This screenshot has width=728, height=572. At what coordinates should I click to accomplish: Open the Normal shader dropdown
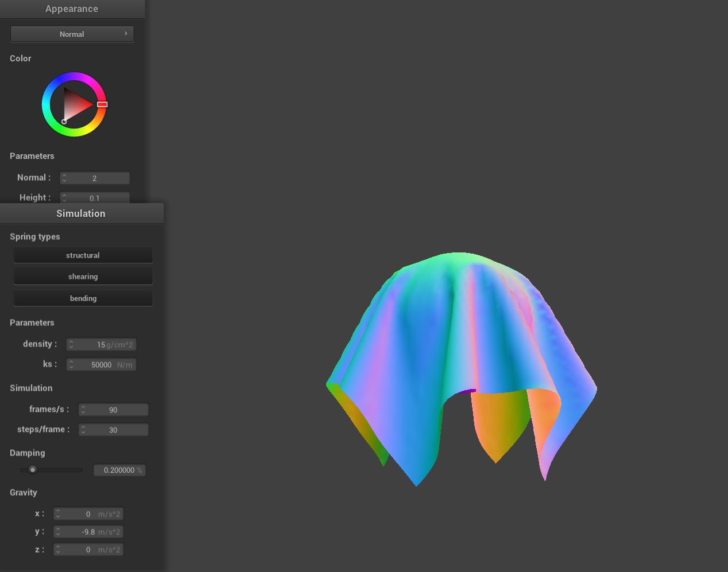pyautogui.click(x=72, y=34)
